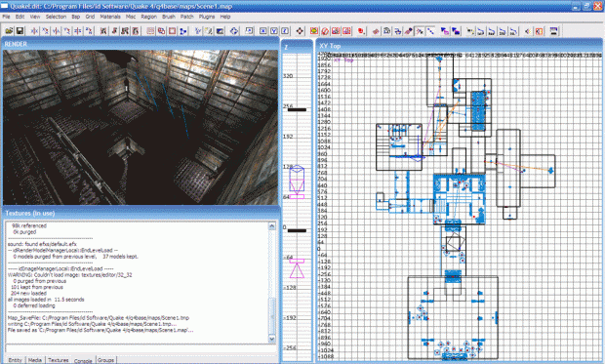Toggle the pressed-in patch mode toolbar button
The image size is (605, 364).
tap(420, 31)
